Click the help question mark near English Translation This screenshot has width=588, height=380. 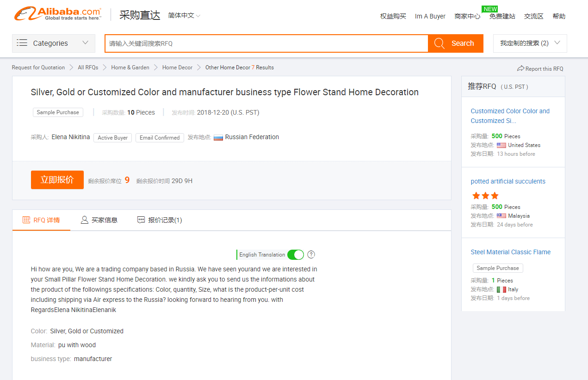click(x=311, y=254)
